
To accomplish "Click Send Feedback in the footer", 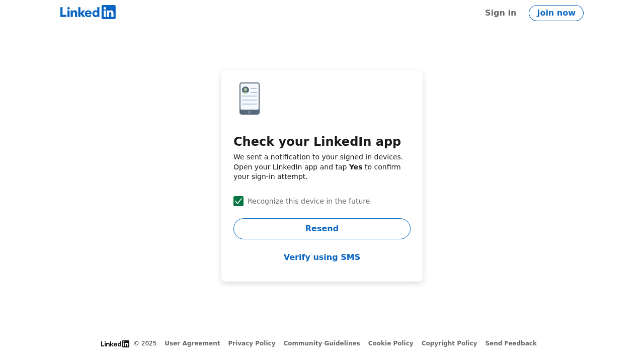I will point(511,343).
